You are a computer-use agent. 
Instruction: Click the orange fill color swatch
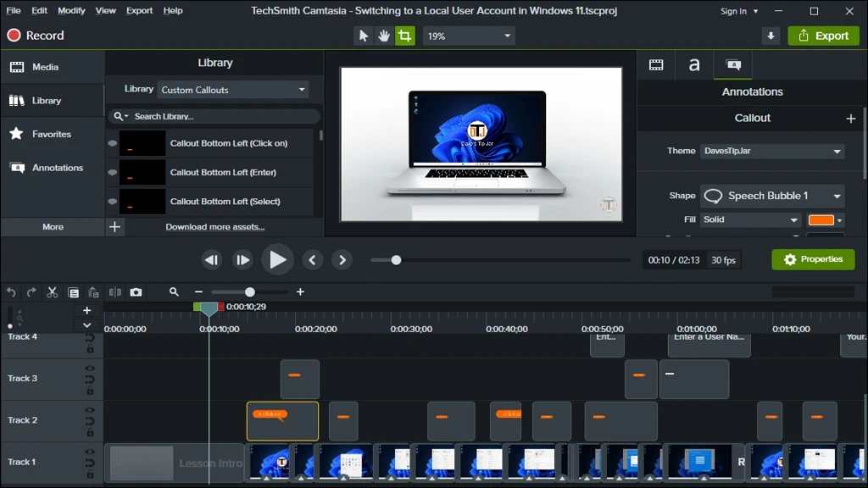tap(821, 219)
